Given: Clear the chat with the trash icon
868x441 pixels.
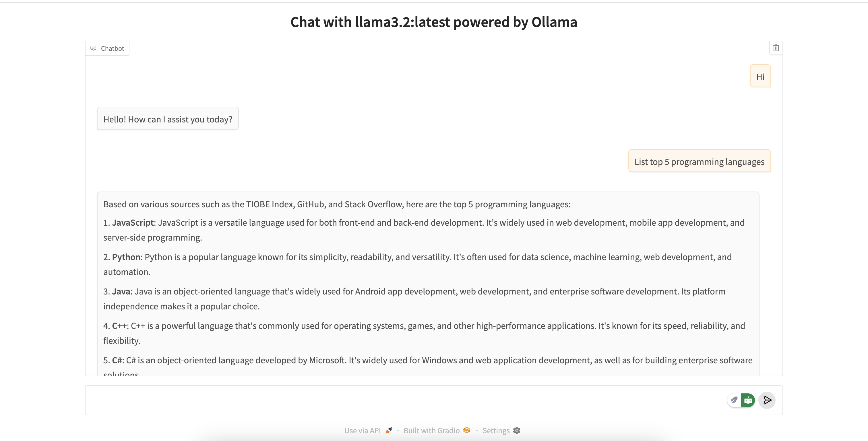Looking at the screenshot, I should pyautogui.click(x=776, y=48).
